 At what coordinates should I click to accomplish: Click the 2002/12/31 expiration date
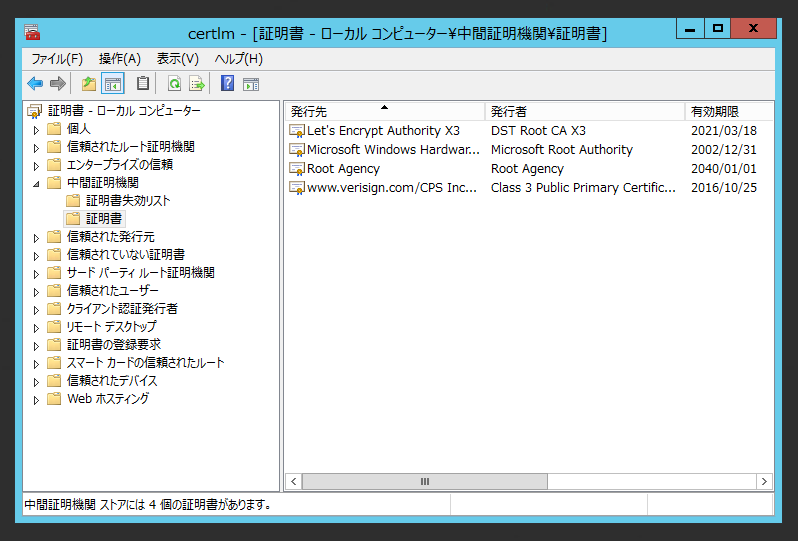(x=724, y=150)
